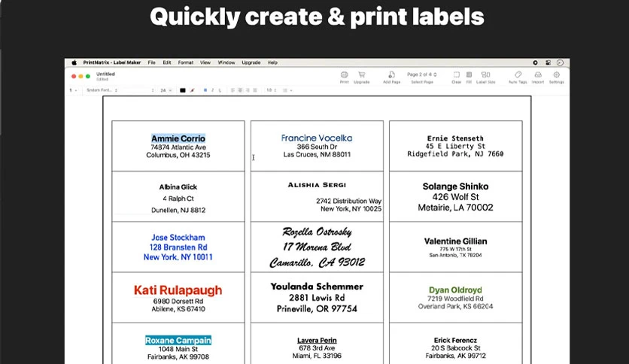Open the Settings gear icon
This screenshot has height=364, width=629.
tap(556, 75)
